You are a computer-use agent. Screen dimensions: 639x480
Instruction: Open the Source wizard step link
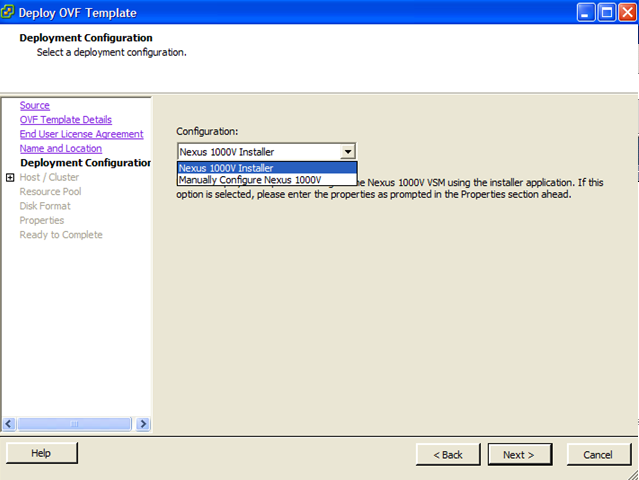pos(35,106)
